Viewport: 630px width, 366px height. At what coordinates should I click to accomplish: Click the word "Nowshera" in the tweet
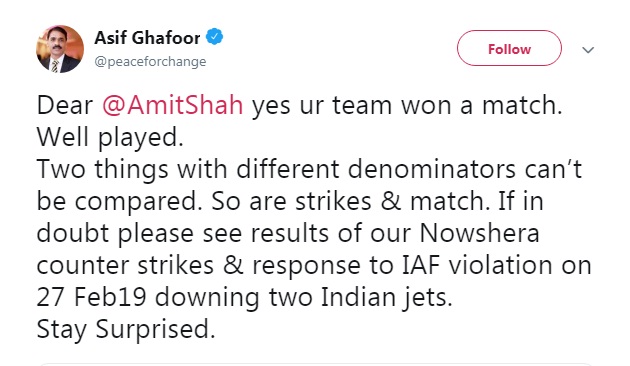(479, 233)
